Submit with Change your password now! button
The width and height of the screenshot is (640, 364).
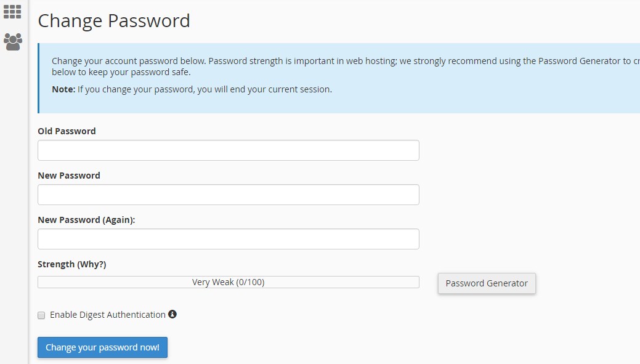click(102, 347)
